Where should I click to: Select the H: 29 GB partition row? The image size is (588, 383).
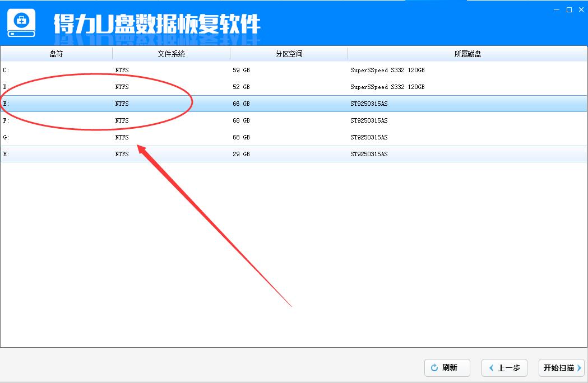point(294,153)
